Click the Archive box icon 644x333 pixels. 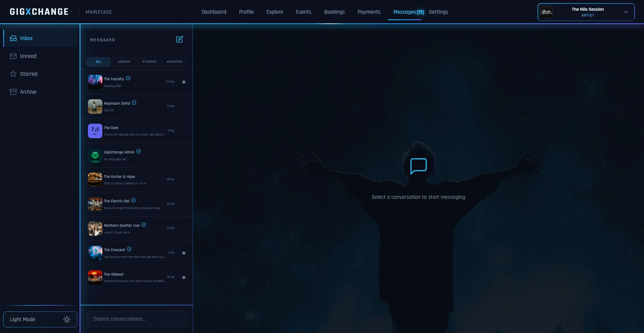pyautogui.click(x=13, y=92)
